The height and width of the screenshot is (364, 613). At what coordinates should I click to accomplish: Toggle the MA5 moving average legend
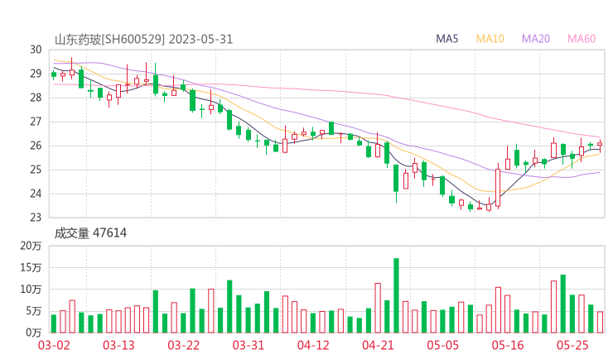447,39
